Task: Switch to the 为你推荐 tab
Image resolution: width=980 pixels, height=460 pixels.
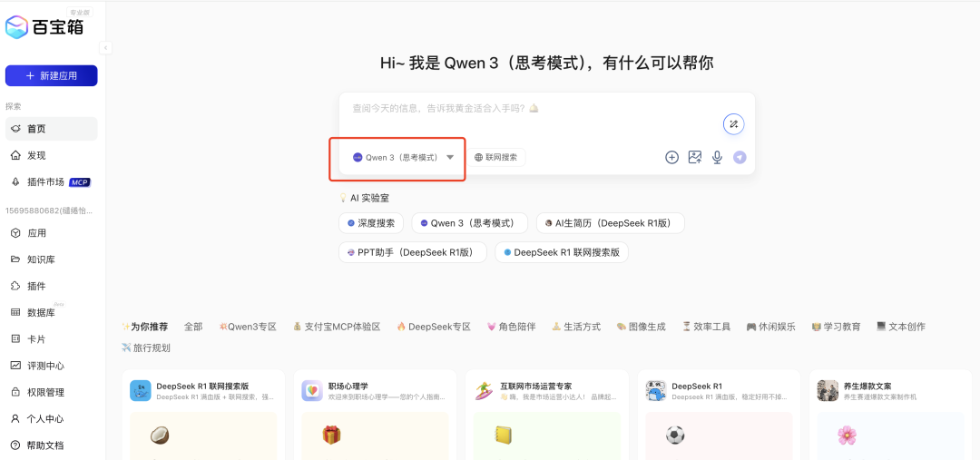Action: point(145,327)
